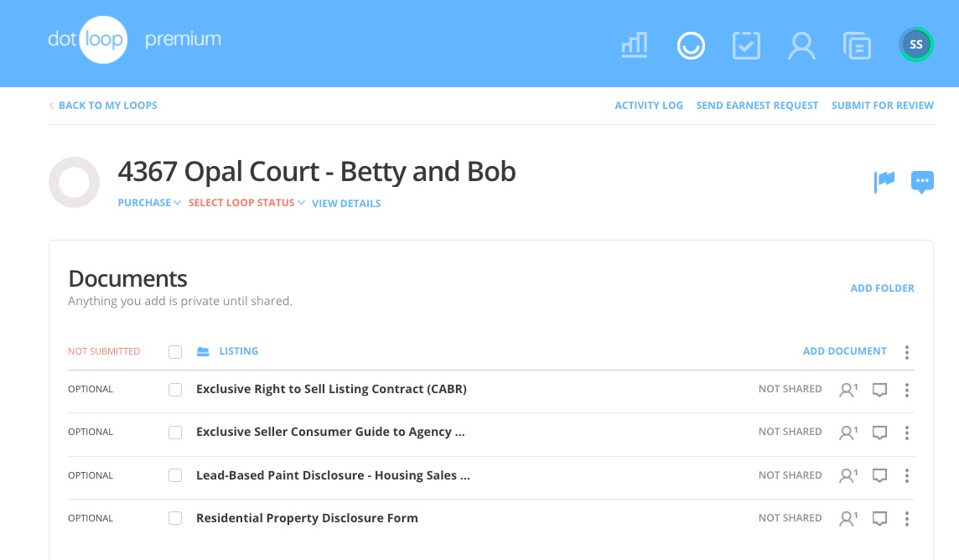The width and height of the screenshot is (959, 560).
Task: Click Submit for Review
Action: (882, 106)
